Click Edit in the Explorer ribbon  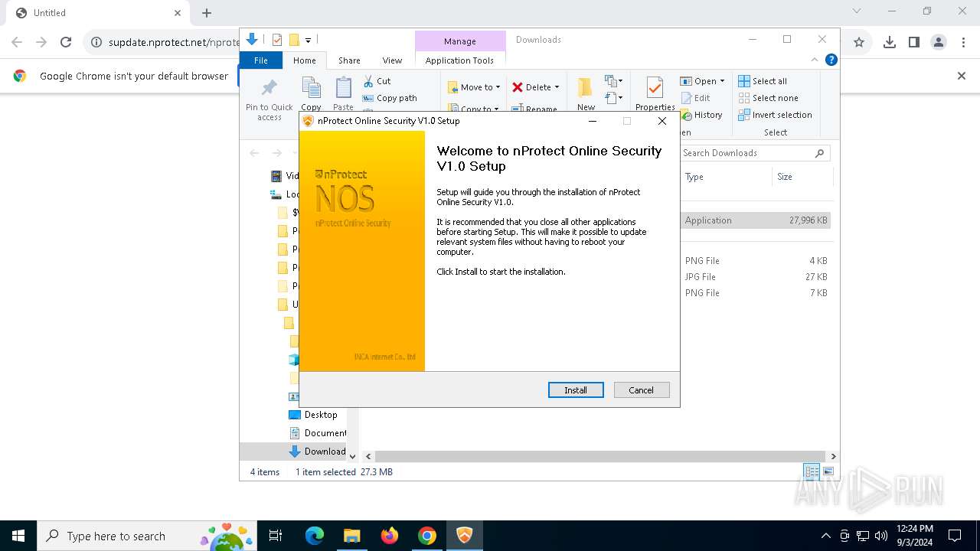point(695,98)
